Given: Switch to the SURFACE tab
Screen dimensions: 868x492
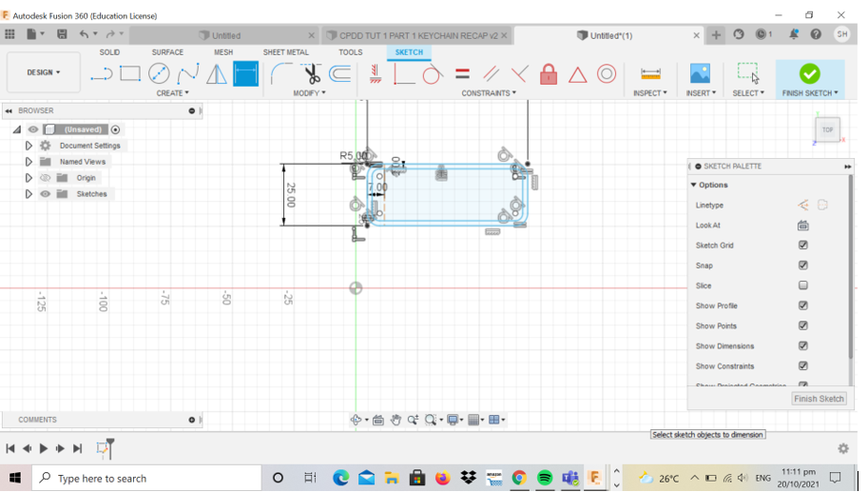Looking at the screenshot, I should [167, 52].
